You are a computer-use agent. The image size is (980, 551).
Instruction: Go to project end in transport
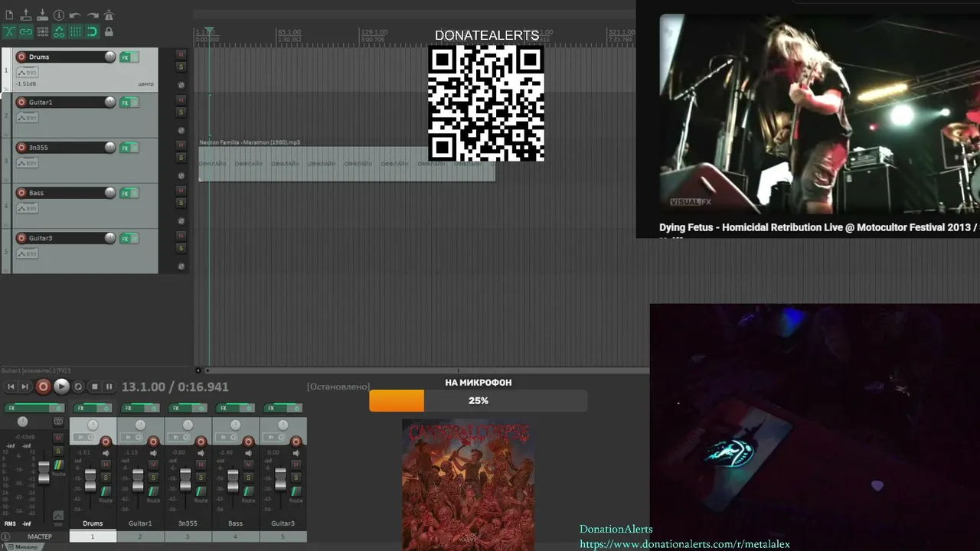(24, 387)
